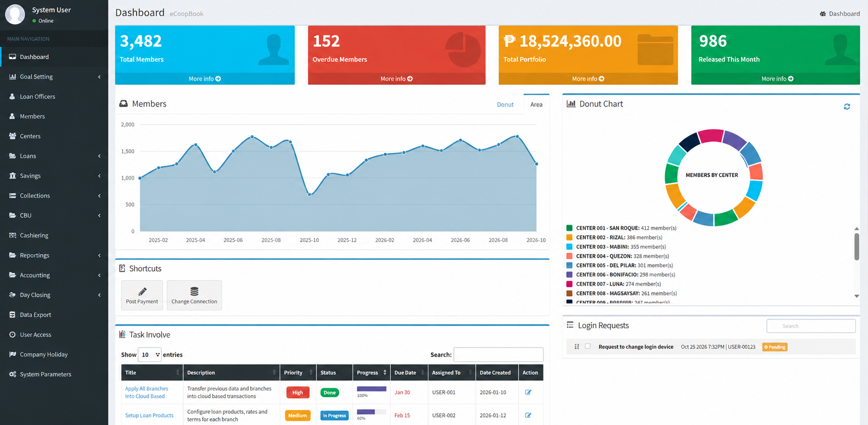Screen dimensions: 868x425
Task: Tick checkbox for login device change request
Action: tap(588, 346)
